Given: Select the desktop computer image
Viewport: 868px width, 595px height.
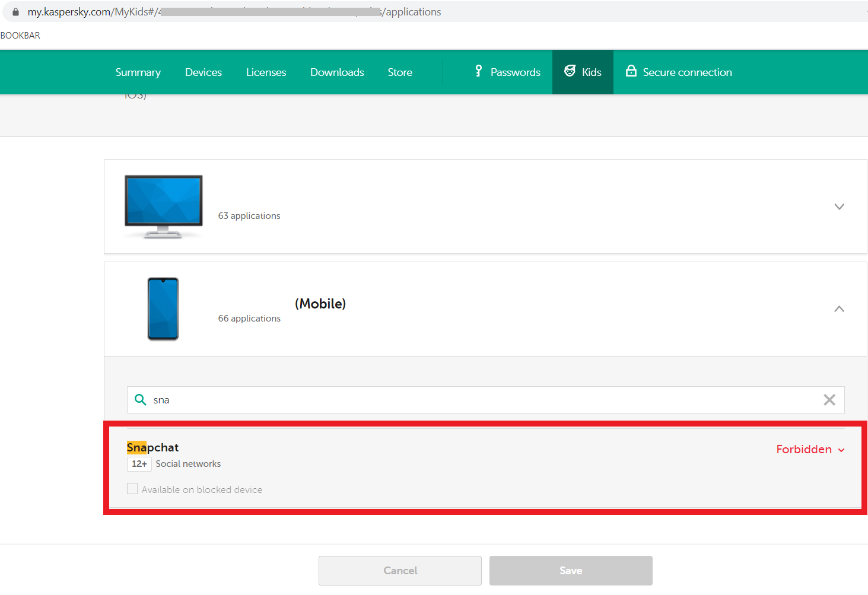Looking at the screenshot, I should (x=164, y=206).
